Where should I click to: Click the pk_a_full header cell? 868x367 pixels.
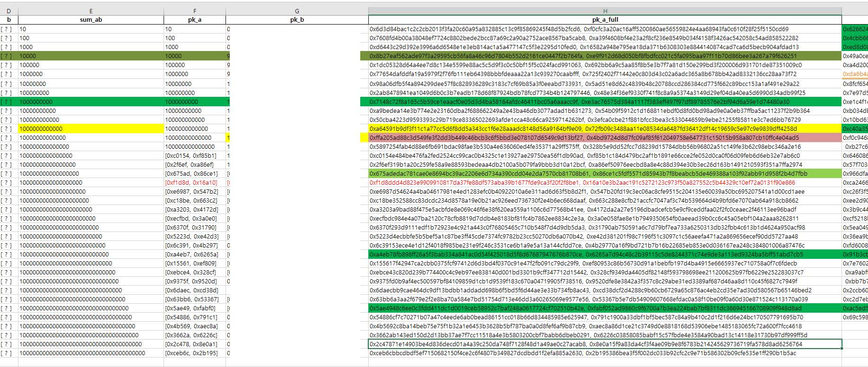pyautogui.click(x=605, y=20)
